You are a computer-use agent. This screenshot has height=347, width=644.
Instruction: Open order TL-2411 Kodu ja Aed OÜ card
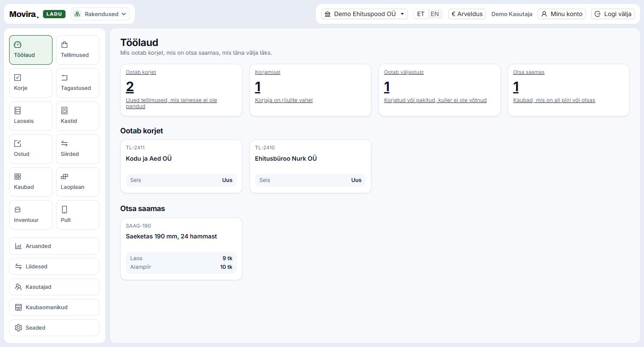(x=181, y=166)
